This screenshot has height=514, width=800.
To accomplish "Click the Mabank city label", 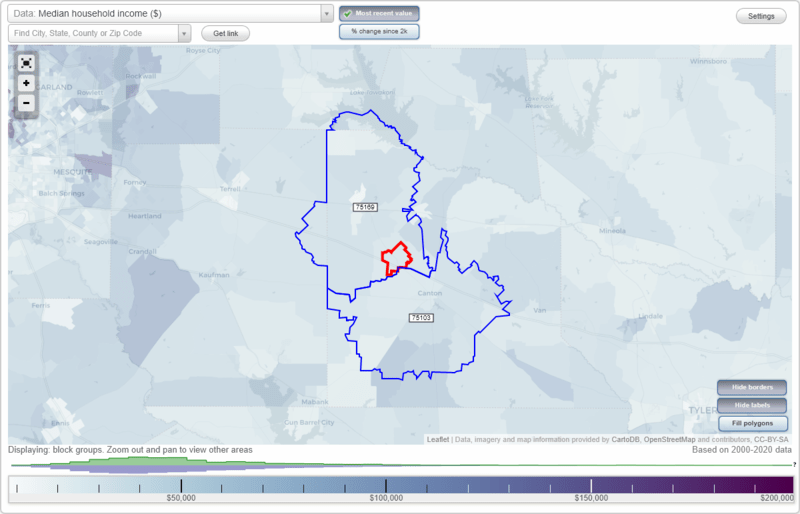I will pos(315,402).
